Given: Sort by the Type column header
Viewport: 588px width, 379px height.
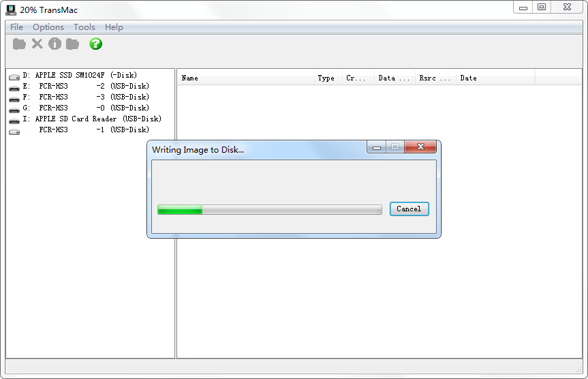Looking at the screenshot, I should (x=328, y=78).
